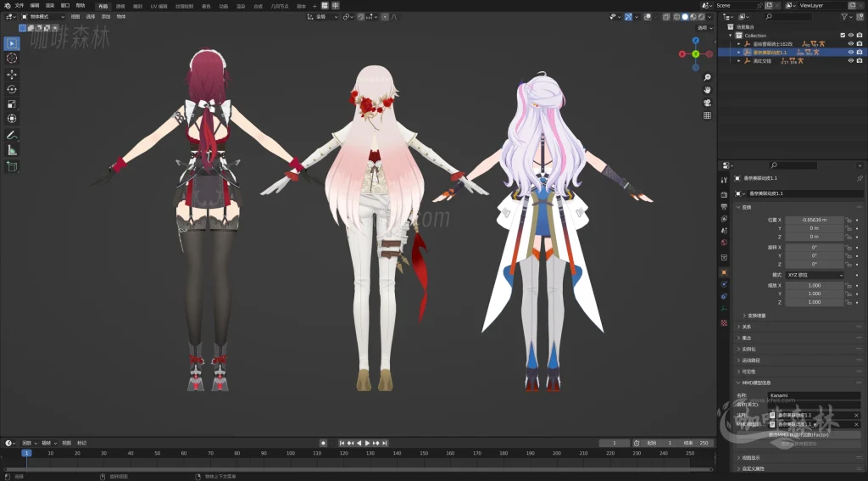
Task: Collapse the MMD model info panel
Action: tap(738, 383)
